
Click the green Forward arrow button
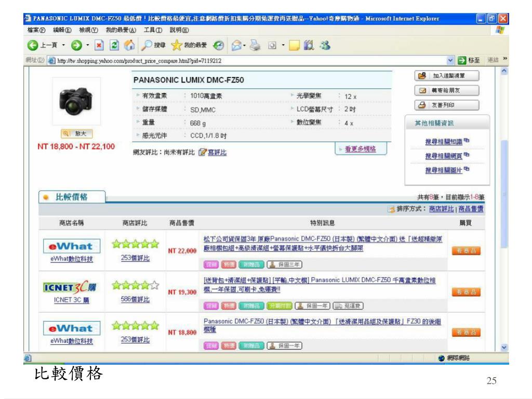(76, 45)
